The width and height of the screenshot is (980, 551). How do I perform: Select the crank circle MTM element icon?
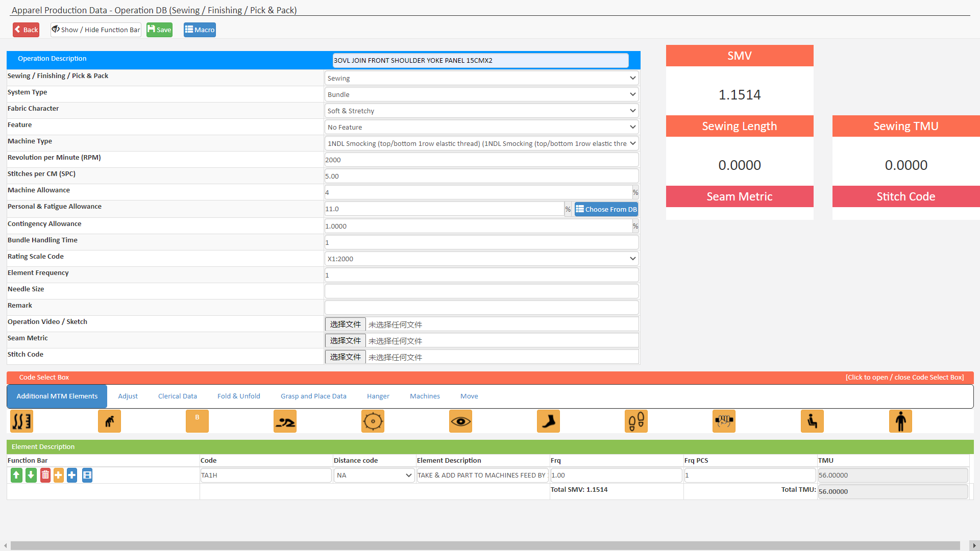click(x=373, y=421)
